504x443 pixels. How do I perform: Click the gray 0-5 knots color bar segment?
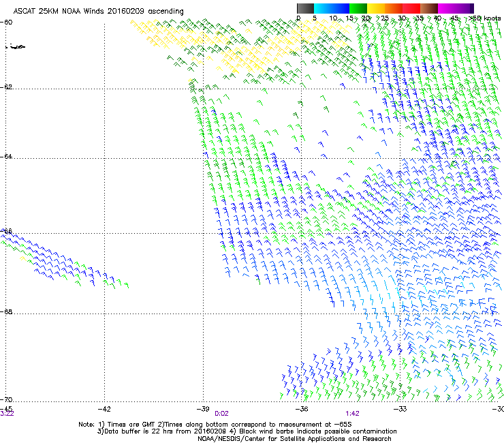click(x=305, y=8)
